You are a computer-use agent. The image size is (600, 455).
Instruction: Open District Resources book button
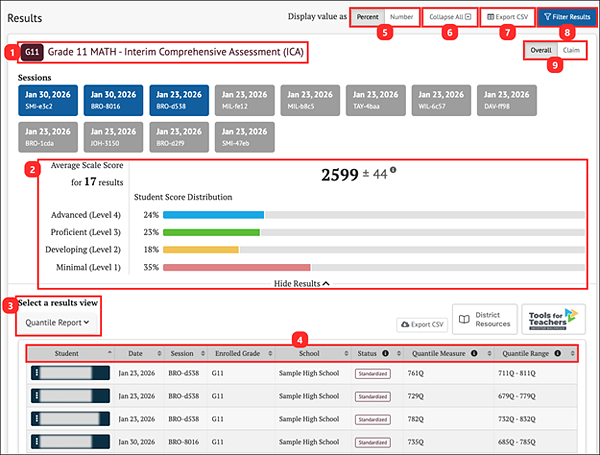tap(484, 319)
